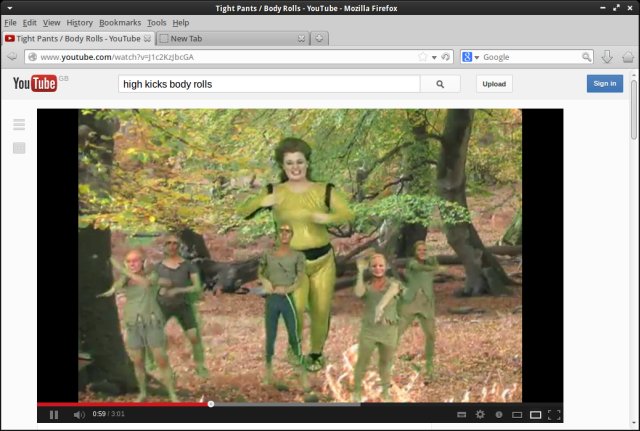Bookmark this page with the star icon

(x=423, y=57)
